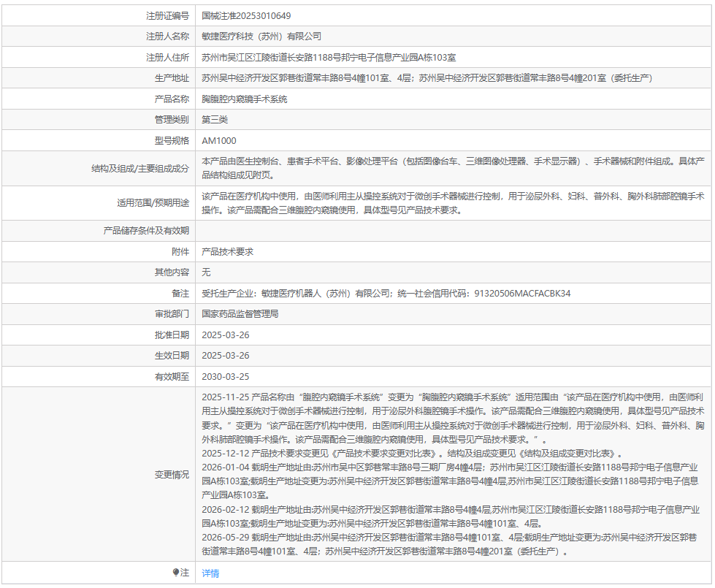Viewport: 715px width, 588px height.
Task: Select product name 胸腹腔内窥镜手术系统
Action: (x=245, y=99)
